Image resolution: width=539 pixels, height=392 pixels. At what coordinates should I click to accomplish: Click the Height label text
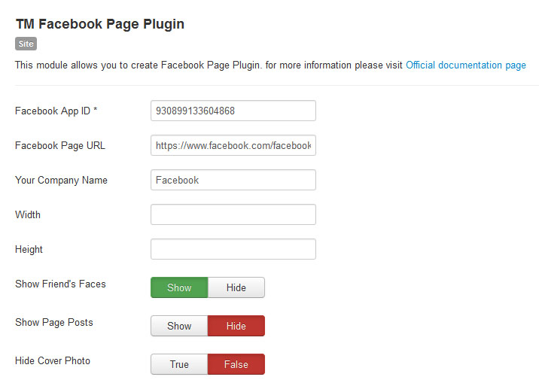[x=29, y=250]
